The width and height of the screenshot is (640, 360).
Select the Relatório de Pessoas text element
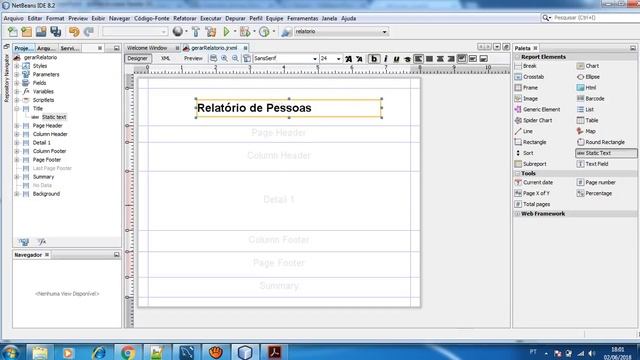pyautogui.click(x=289, y=108)
